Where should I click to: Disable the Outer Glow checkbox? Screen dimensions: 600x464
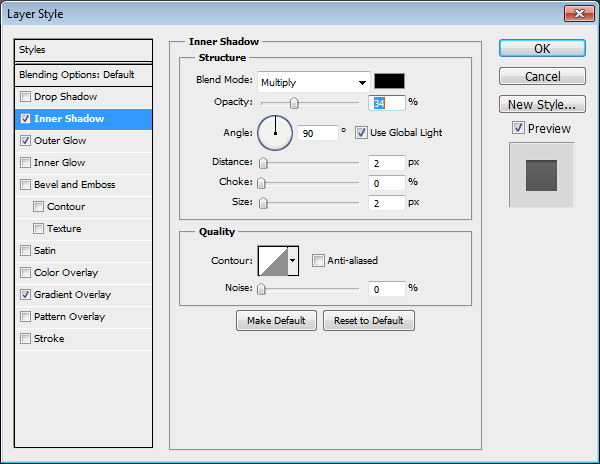(x=25, y=141)
